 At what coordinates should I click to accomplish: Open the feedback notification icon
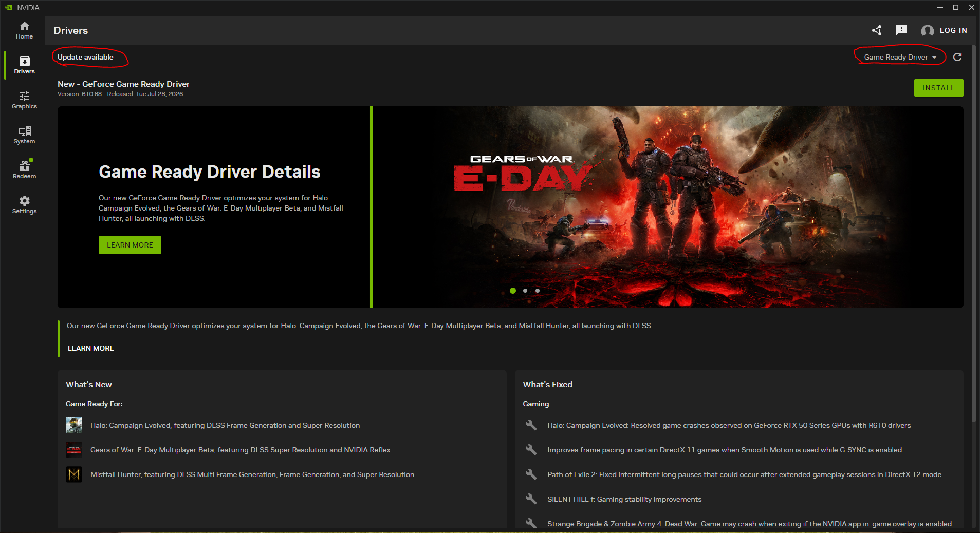click(x=901, y=30)
